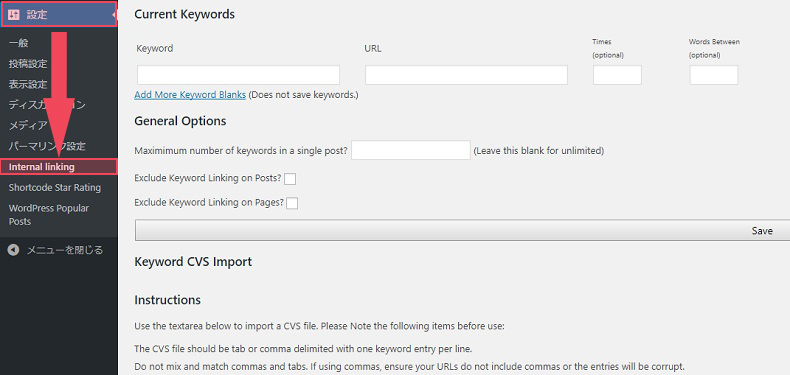Viewport: 790px width, 375px height.
Task: Open the 一般 settings page
Action: (x=19, y=43)
